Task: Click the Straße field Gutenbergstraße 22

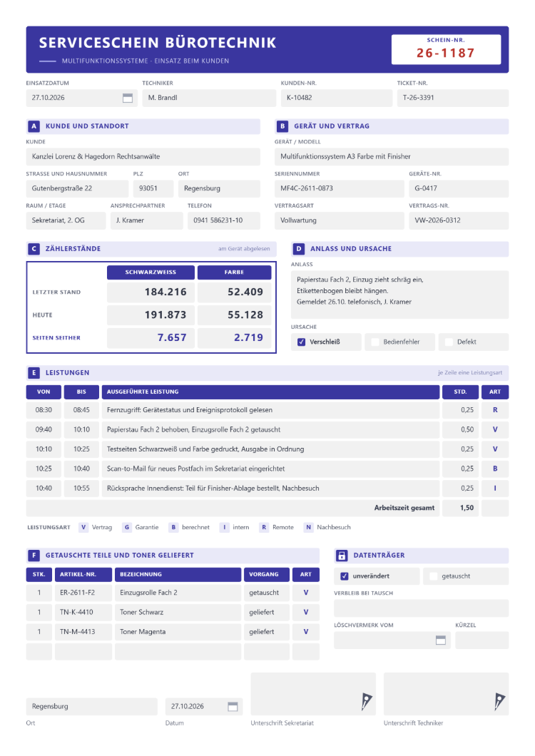Action: (77, 188)
